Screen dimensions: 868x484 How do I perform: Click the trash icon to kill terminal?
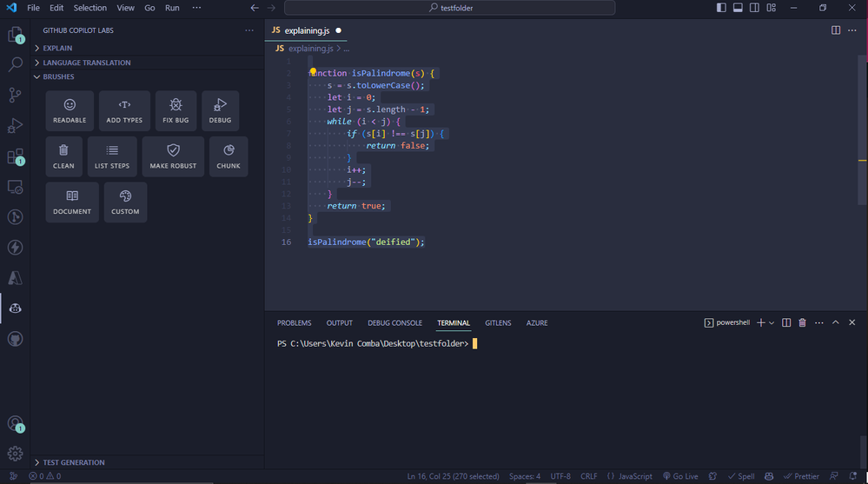pos(802,322)
